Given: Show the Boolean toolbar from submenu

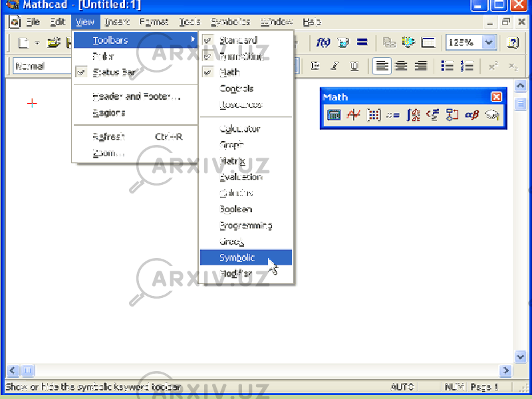Looking at the screenshot, I should [x=246, y=209].
